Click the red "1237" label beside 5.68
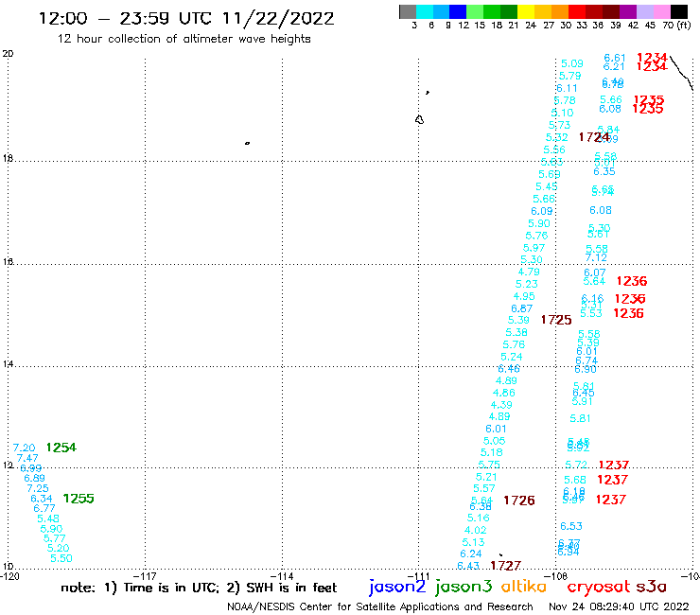700x615 pixels. pos(613,480)
